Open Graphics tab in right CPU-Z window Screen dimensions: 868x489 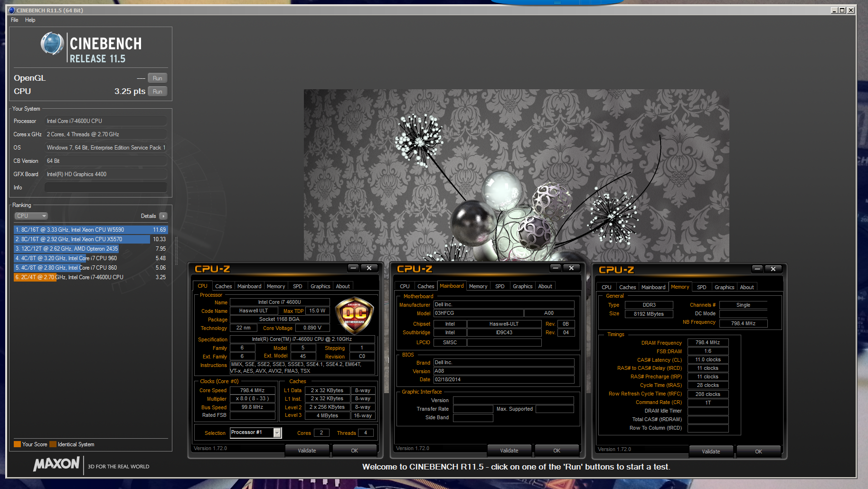pyautogui.click(x=725, y=287)
